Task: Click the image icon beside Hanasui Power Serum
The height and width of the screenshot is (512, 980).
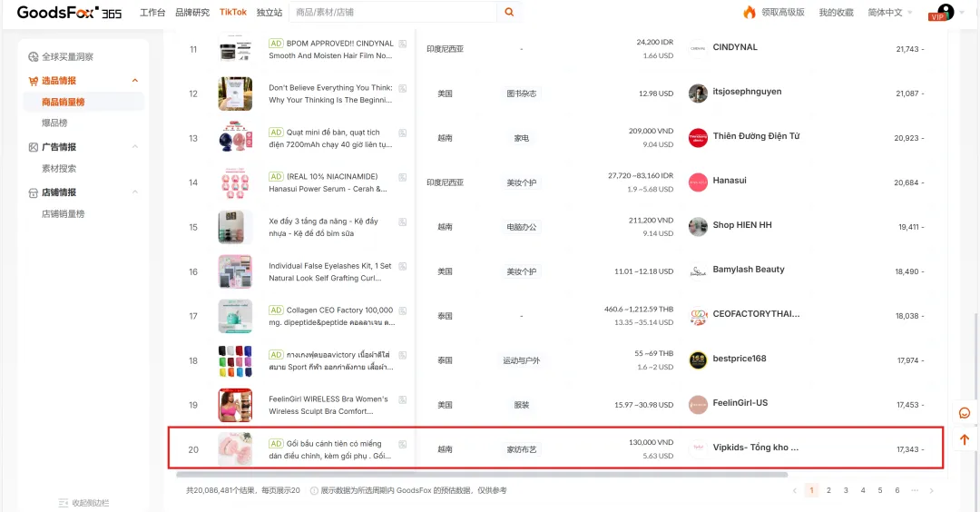Action: pos(403,177)
